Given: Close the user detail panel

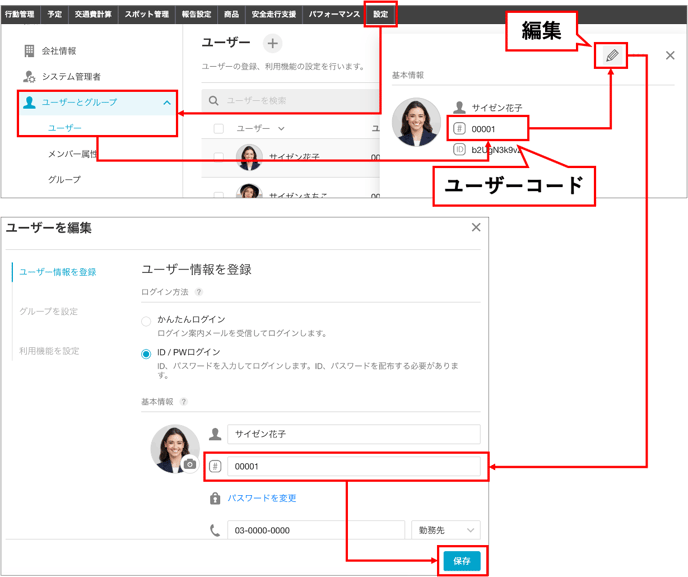Looking at the screenshot, I should coord(670,55).
